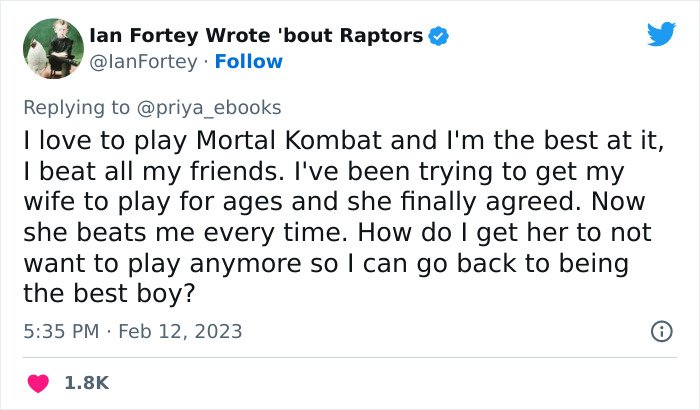
Task: Click the blue verified badge
Action: (x=438, y=36)
